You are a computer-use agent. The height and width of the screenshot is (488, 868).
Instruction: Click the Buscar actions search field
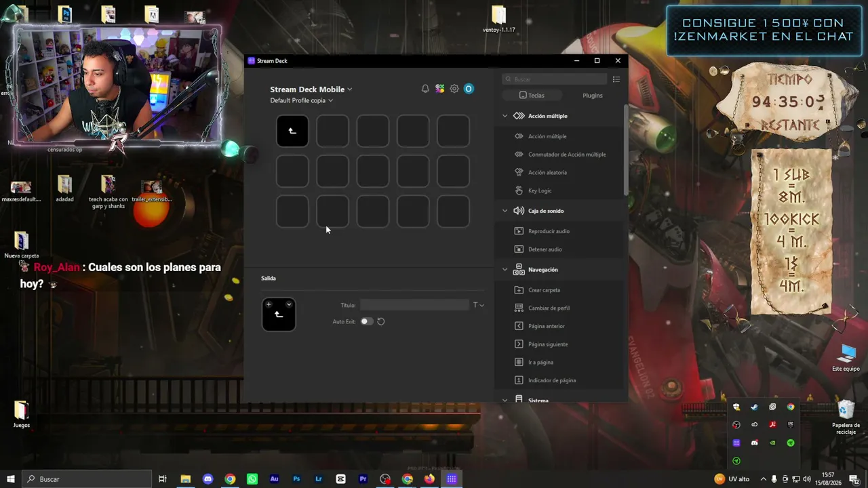coord(554,79)
